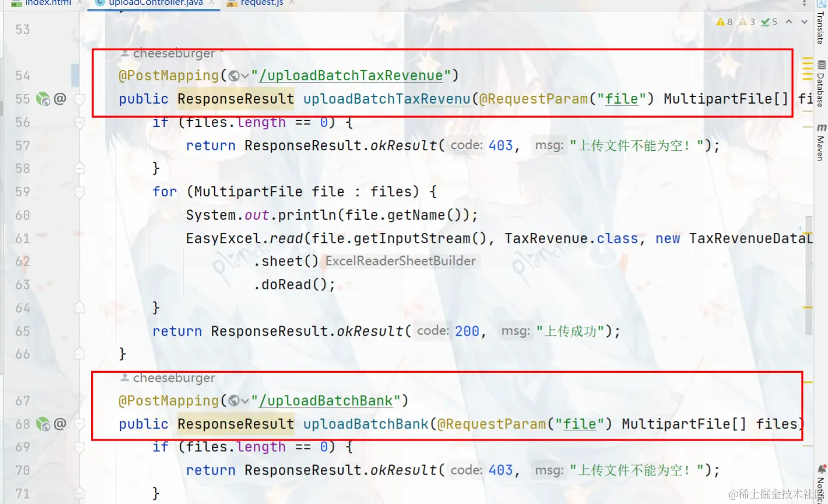Click line number 65 in the gutter
The image size is (828, 504).
(x=23, y=332)
